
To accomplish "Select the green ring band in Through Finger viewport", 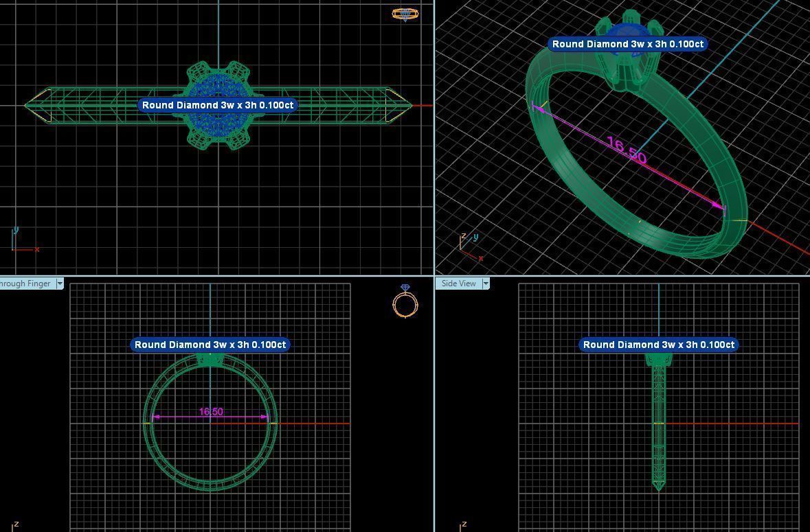I will tap(210, 421).
